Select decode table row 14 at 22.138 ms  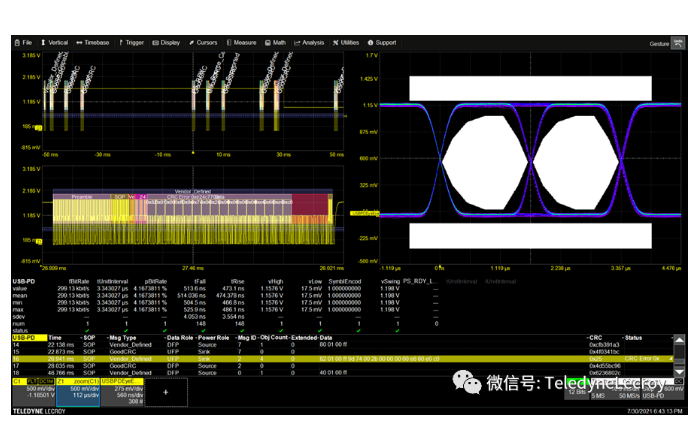[300, 344]
